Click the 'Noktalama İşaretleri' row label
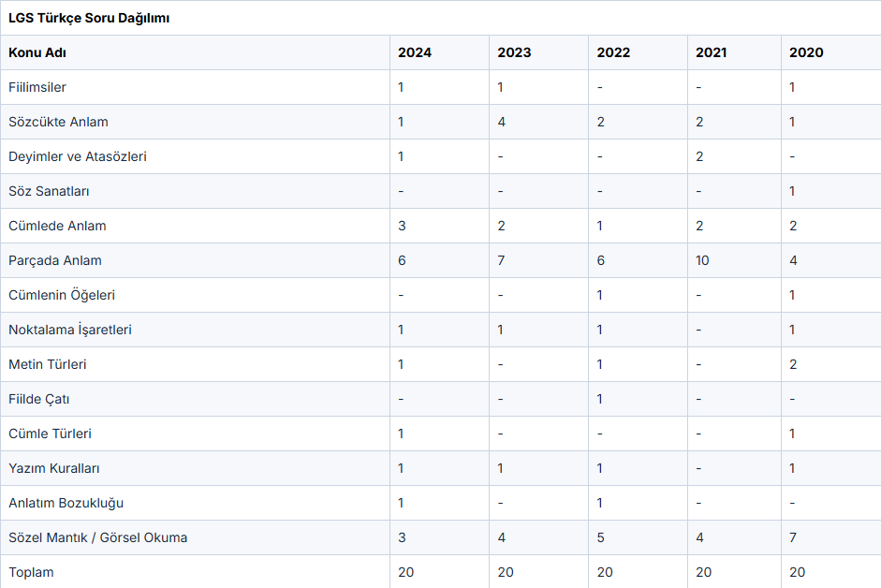Viewport: 881px width, 588px height. (x=70, y=330)
